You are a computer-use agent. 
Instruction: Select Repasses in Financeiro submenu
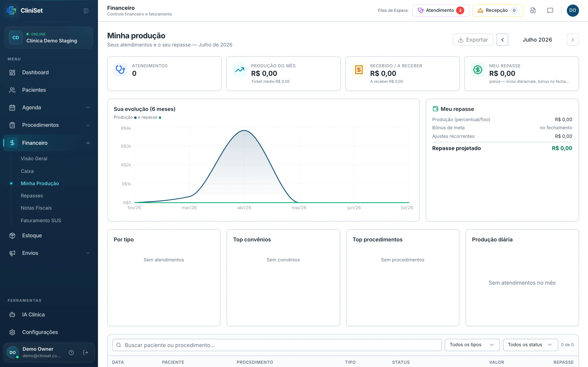pos(32,196)
